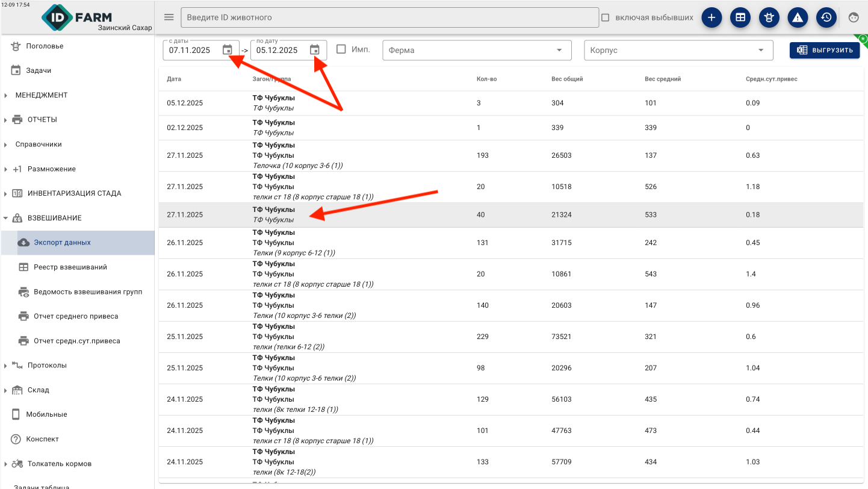The height and width of the screenshot is (489, 868).
Task: Click the group text 'телки (8к телки 12-18 (1))'
Action: [x=296, y=410]
